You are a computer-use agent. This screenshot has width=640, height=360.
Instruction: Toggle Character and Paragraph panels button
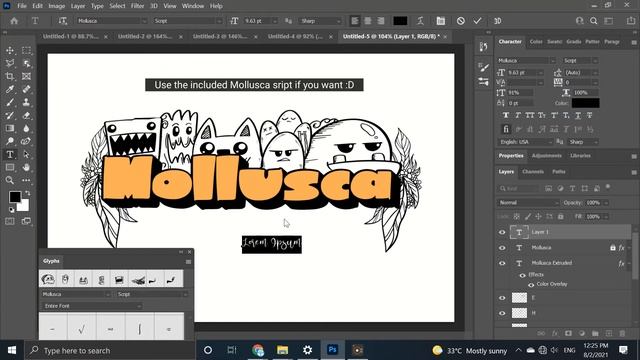[440, 21]
